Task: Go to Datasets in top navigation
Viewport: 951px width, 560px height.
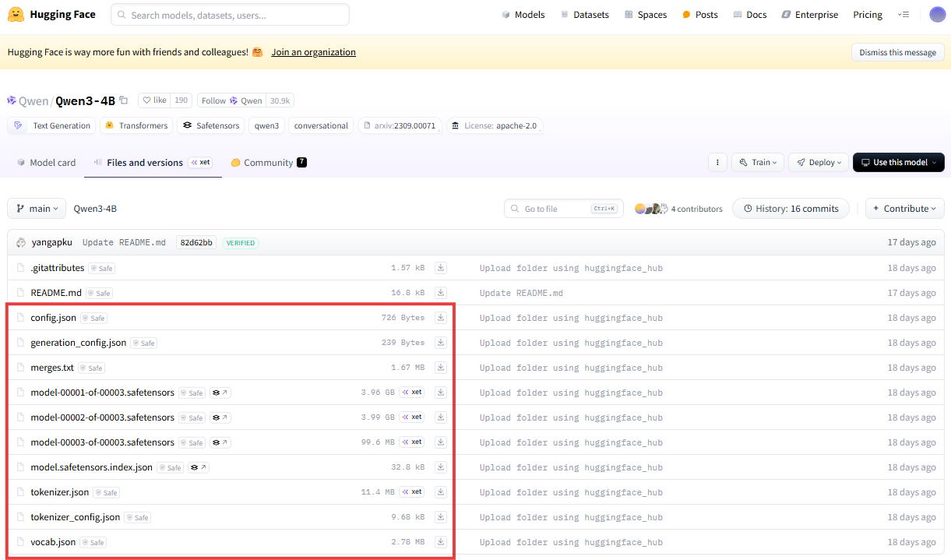Action: click(x=584, y=15)
